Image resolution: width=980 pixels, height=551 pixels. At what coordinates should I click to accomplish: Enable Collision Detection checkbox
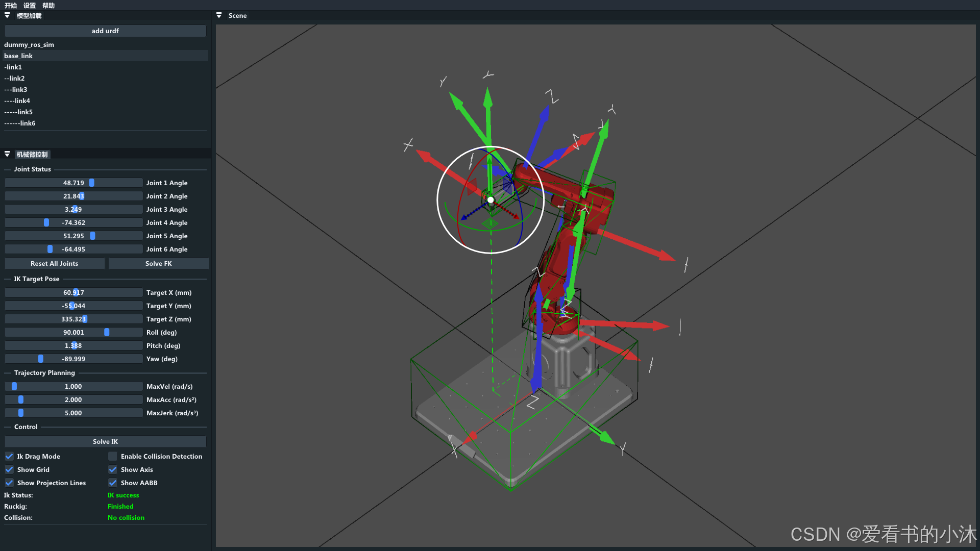tap(113, 456)
